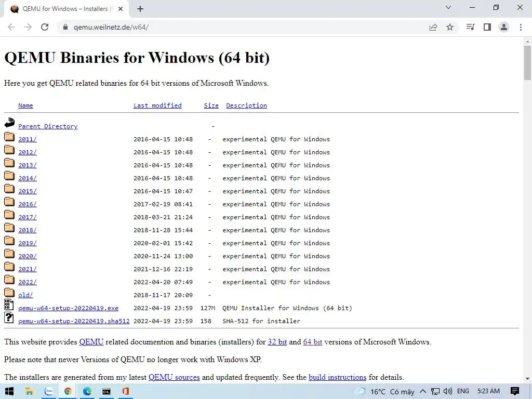The width and height of the screenshot is (532, 399).
Task: Open Microsoft Edge from taskbar
Action: (x=87, y=391)
